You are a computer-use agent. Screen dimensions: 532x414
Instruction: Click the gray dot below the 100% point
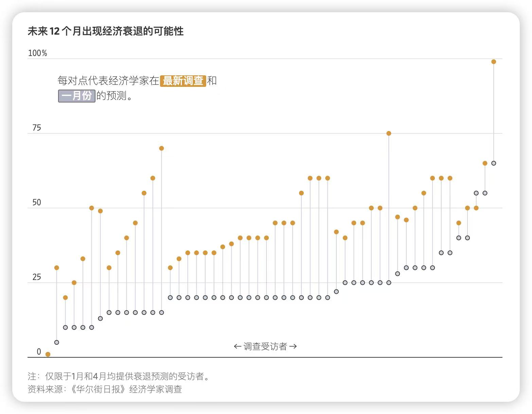pyautogui.click(x=494, y=163)
